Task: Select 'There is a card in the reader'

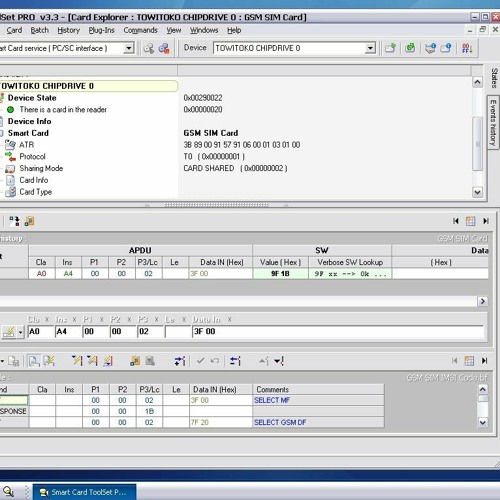Action: [63, 110]
